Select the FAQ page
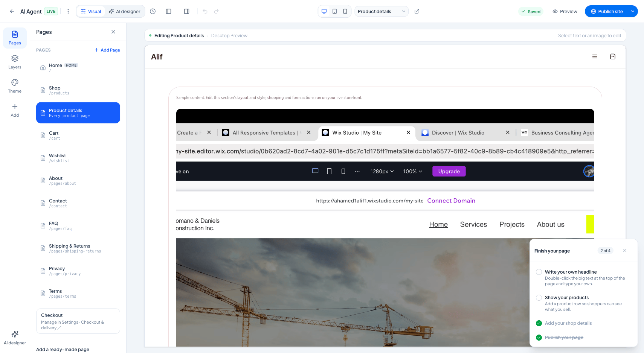This screenshot has width=644, height=353. pos(78,226)
